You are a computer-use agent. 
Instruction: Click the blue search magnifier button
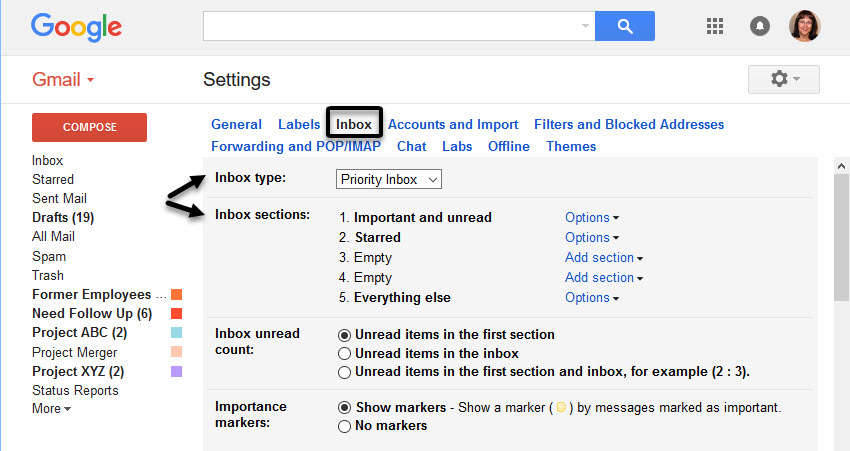point(624,25)
